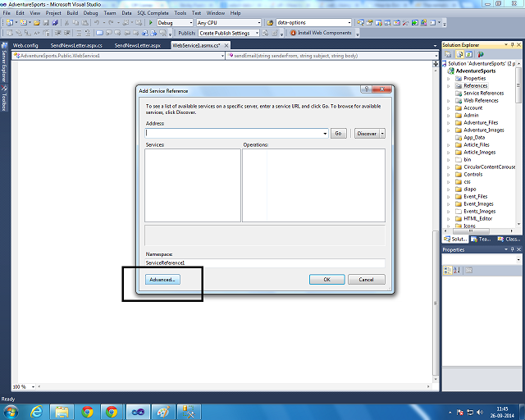This screenshot has height=420, width=525.
Task: Open Create Publish Settings dropdown
Action: click(x=257, y=33)
